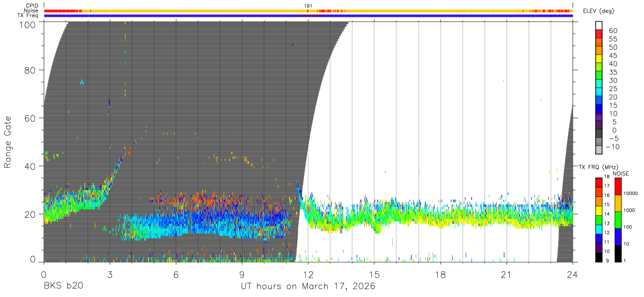Click the NOISE legend value 10000
Screen dimensions: 644x297
coord(630,194)
